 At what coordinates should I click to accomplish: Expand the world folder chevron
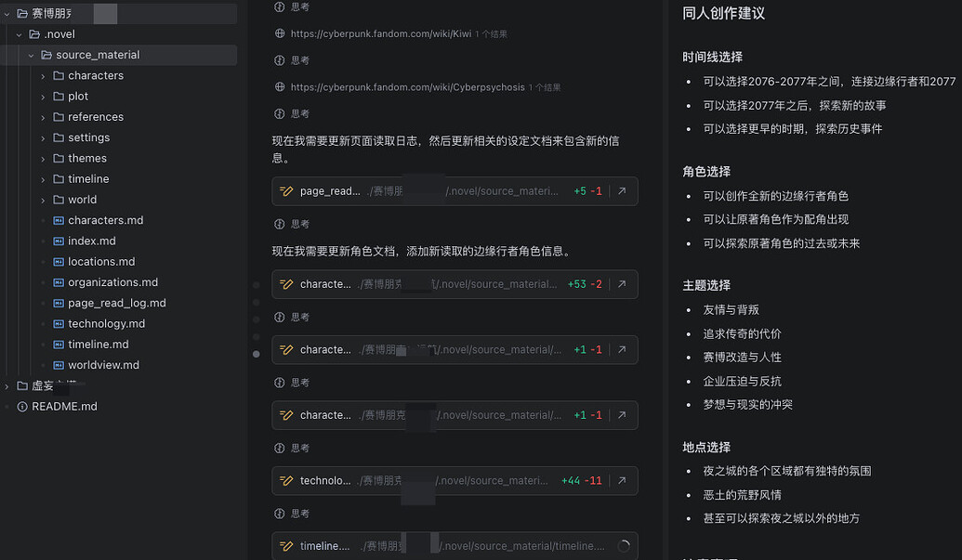pos(43,201)
